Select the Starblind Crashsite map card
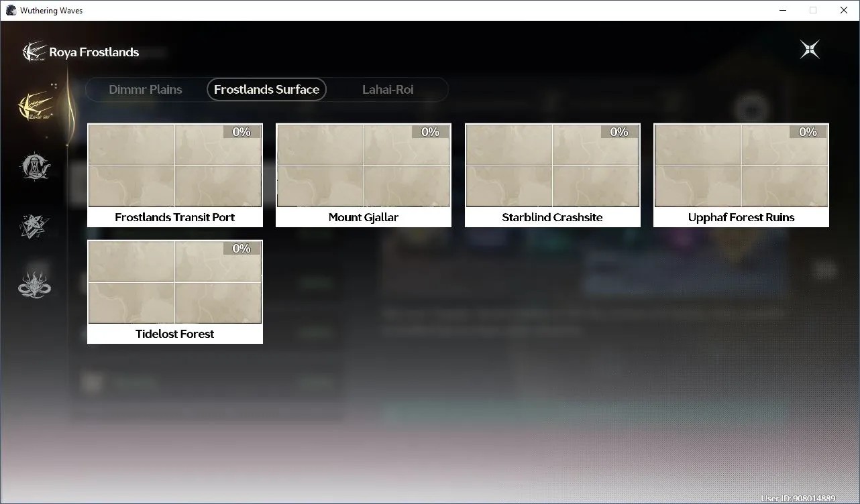860x504 pixels. click(x=553, y=175)
